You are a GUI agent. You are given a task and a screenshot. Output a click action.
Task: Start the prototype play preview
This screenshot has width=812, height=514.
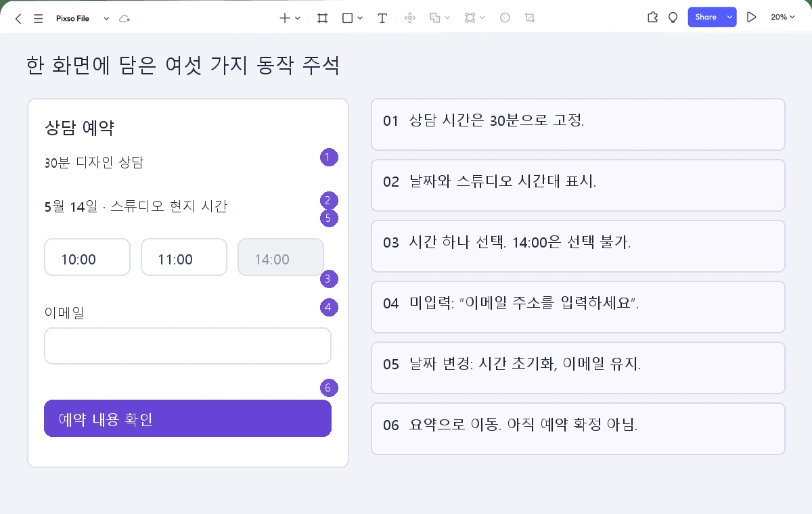751,18
